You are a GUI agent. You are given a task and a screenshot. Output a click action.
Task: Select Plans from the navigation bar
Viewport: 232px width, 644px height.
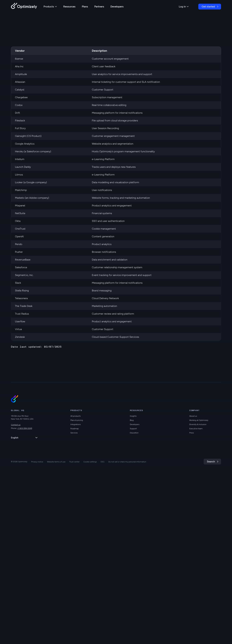(x=85, y=6)
